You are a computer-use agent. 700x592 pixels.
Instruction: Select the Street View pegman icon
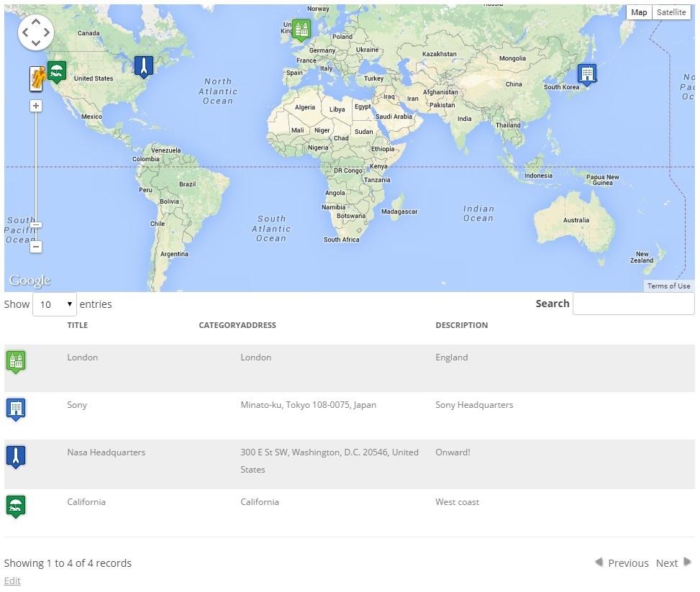[x=37, y=78]
